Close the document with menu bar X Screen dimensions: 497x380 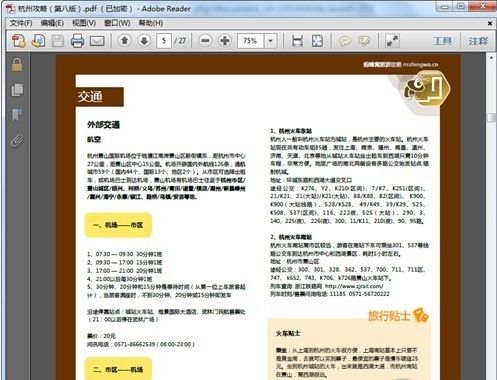pos(490,23)
